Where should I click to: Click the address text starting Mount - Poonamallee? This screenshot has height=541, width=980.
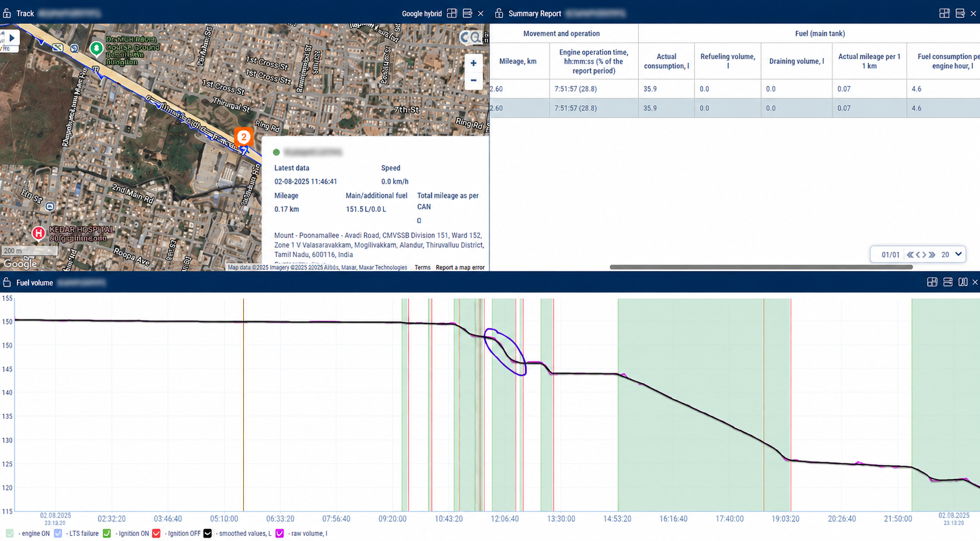click(x=379, y=245)
